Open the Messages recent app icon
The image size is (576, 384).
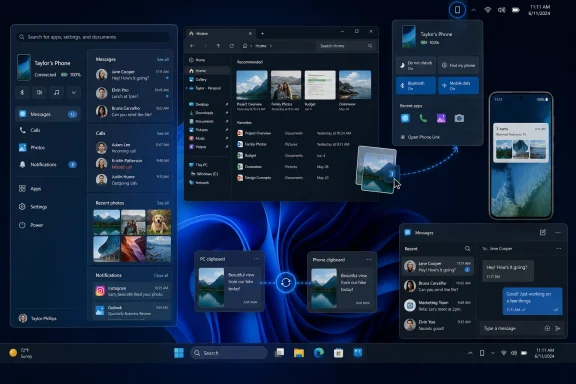[x=405, y=118]
